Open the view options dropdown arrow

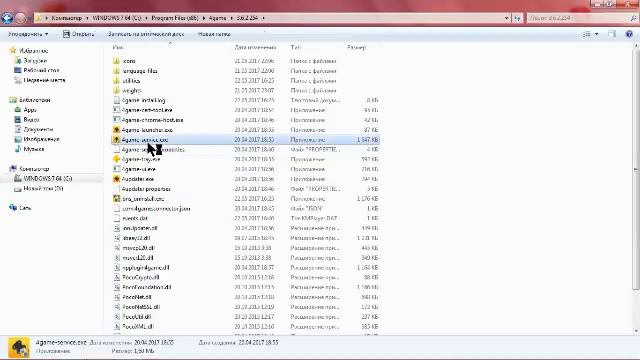596,34
